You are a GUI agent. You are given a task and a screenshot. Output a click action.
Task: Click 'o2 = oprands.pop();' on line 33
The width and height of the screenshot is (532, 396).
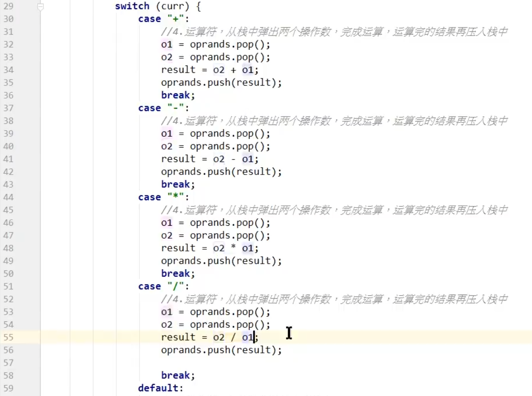tap(216, 57)
